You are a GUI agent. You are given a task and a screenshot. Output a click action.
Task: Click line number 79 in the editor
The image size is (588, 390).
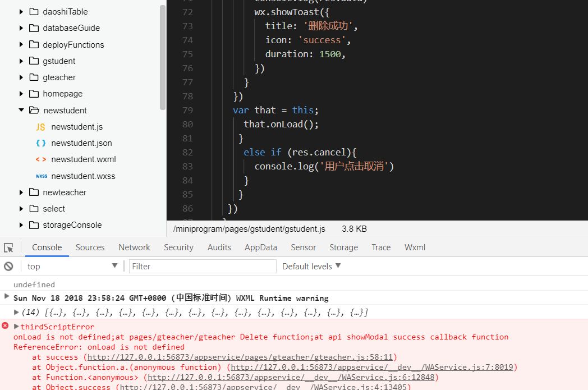pos(187,110)
